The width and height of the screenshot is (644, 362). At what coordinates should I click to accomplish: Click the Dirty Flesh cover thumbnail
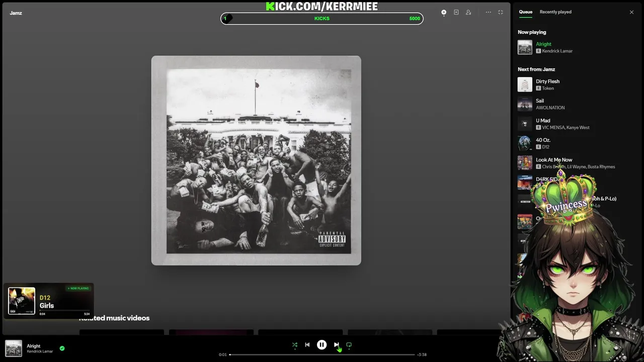tap(525, 84)
